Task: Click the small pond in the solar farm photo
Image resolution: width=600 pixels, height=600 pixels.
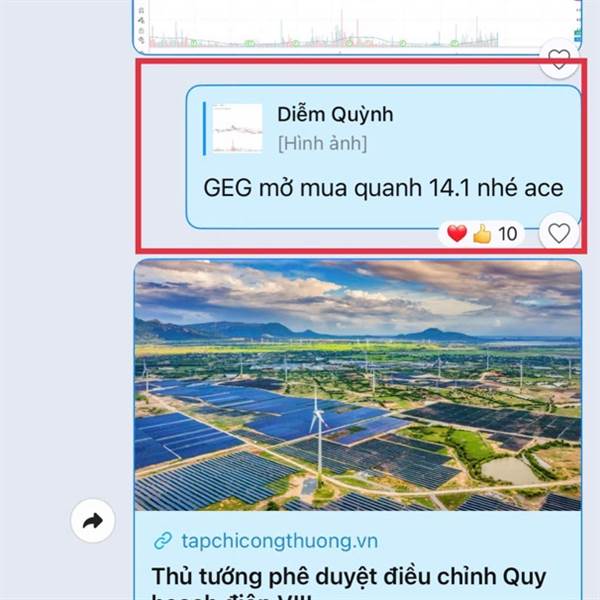Action: 511,471
